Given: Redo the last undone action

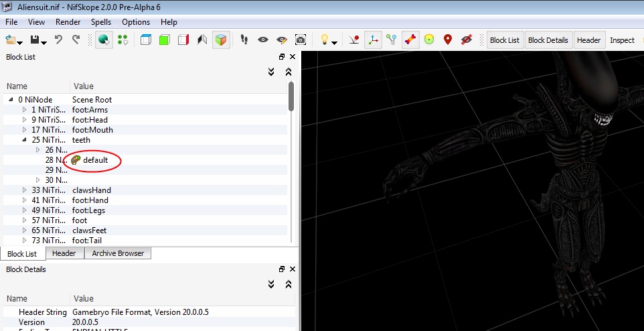Looking at the screenshot, I should 76,40.
